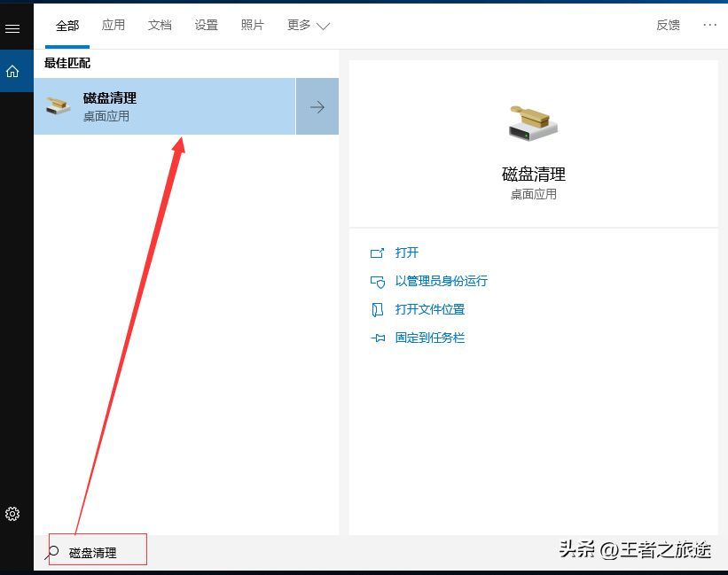Switch to the 文档 tab
728x575 pixels.
[x=160, y=25]
